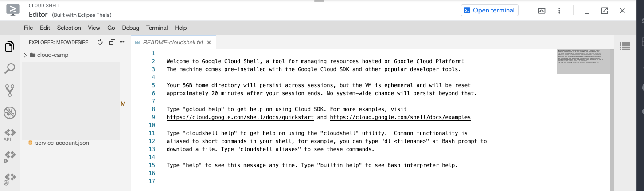This screenshot has height=191, width=644.
Task: Follow the shell/docs/quickstart link
Action: [x=240, y=118]
